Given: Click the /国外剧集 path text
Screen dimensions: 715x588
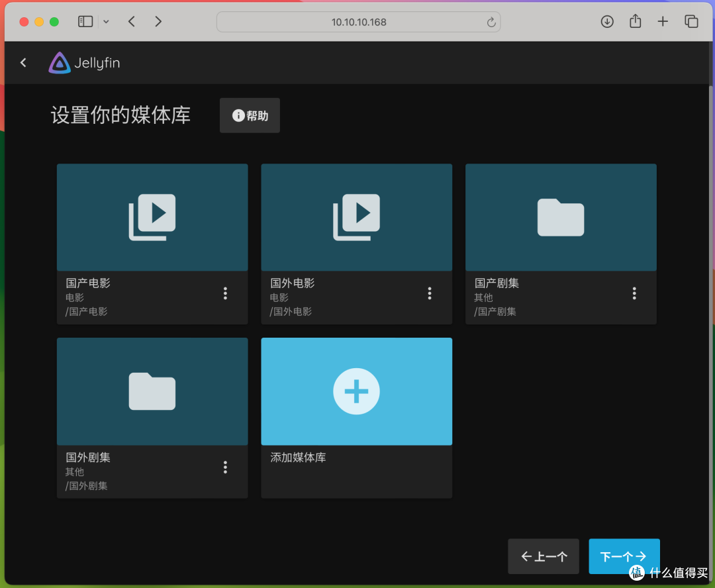Looking at the screenshot, I should (86, 486).
